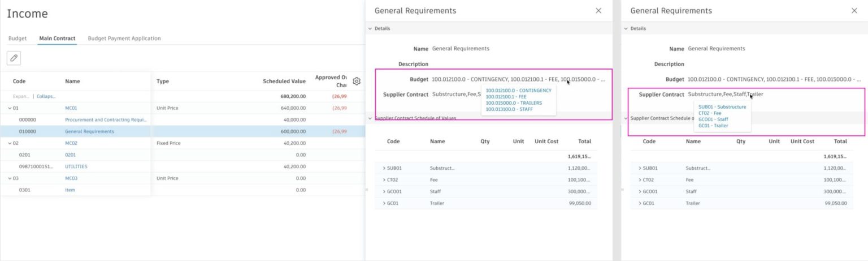The width and height of the screenshot is (868, 261).
Task: Click the Scheduled Value column header
Action: point(284,82)
